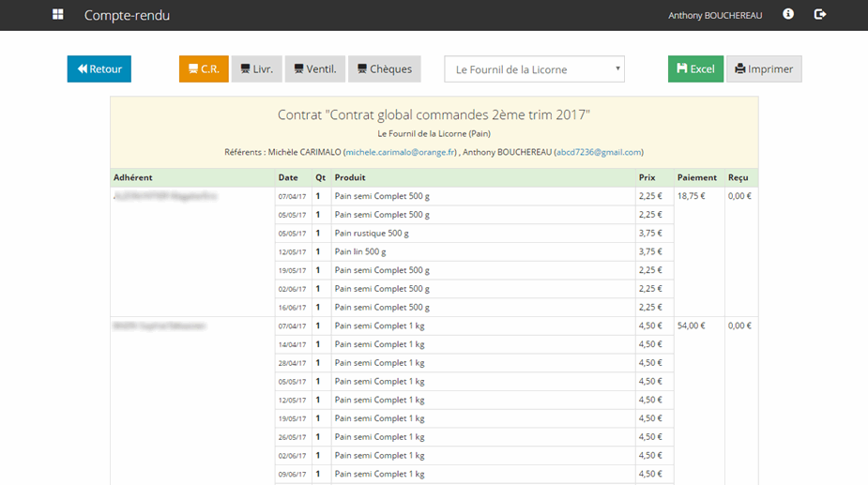Expand the Le Fournil de la Licorne dropdown
This screenshot has height=485, width=868.
tap(534, 69)
